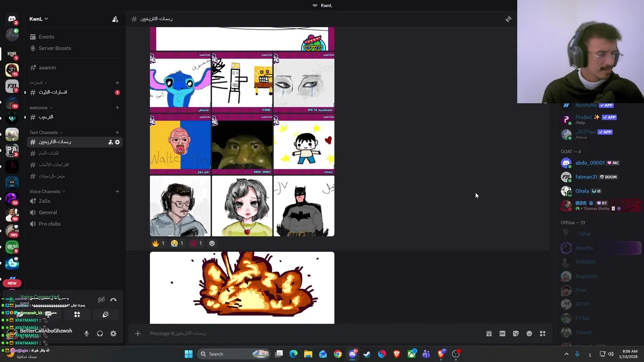Open the Walter White drawing thumbnail

click(180, 144)
